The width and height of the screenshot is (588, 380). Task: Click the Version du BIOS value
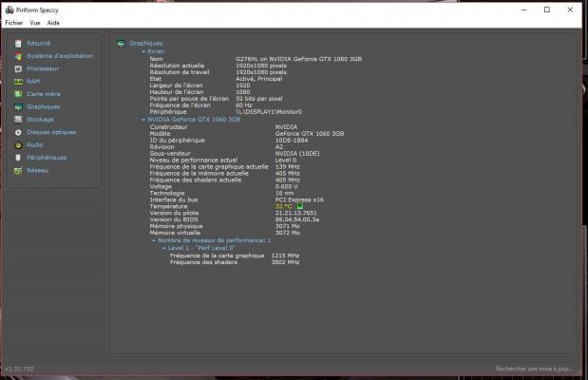click(x=297, y=219)
